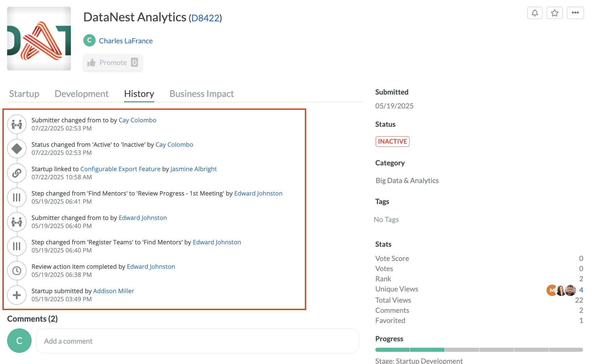Open Cay Colombo link in status changed entry

pos(174,145)
